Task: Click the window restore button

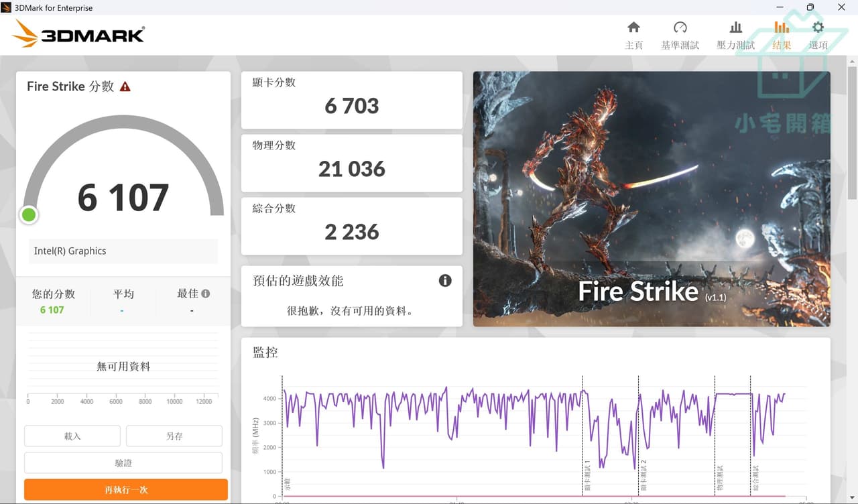Action: 810,7
